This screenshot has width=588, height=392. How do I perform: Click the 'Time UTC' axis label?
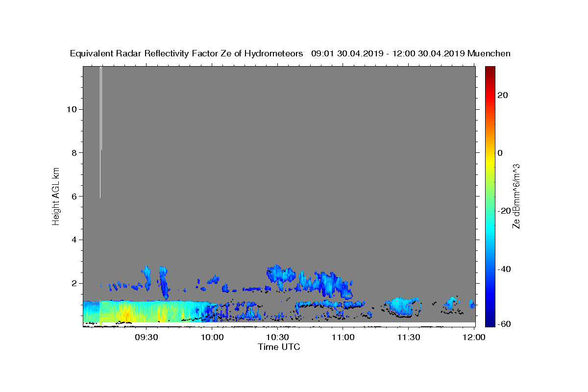tap(279, 347)
